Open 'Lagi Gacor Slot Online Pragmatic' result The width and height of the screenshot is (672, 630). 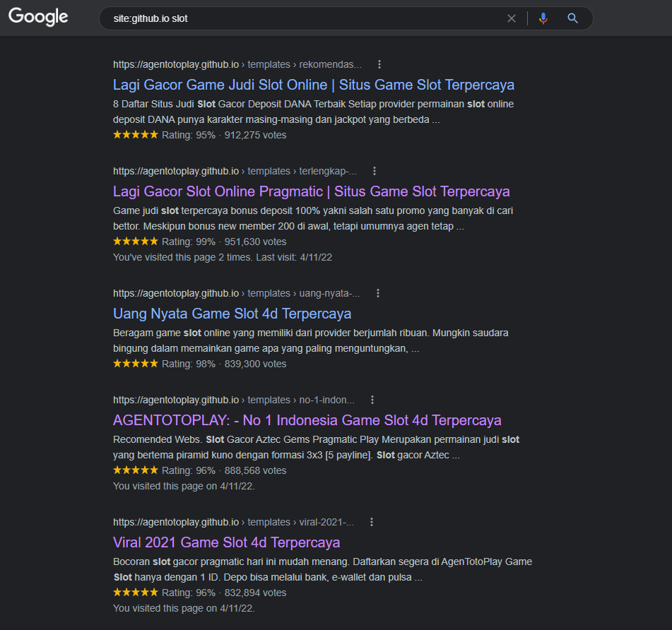(311, 191)
